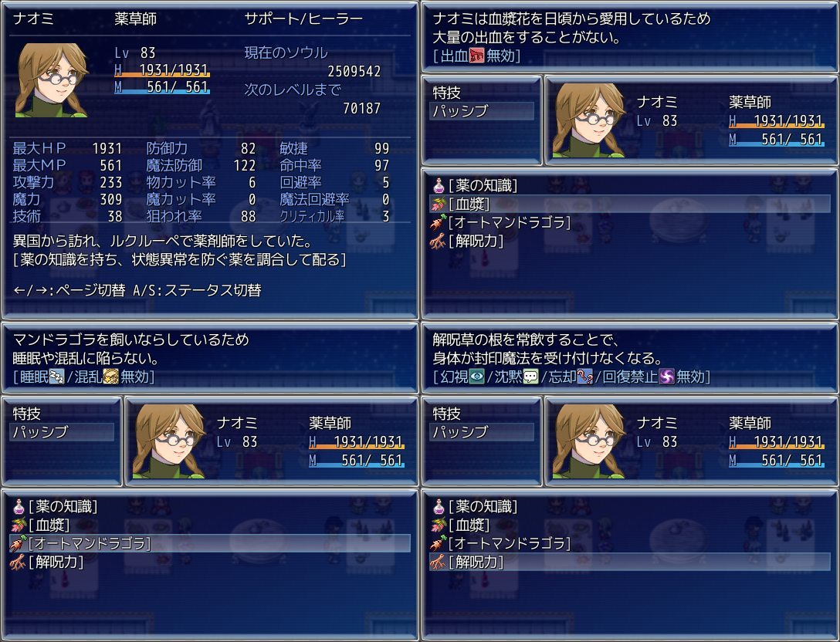
Task: Click the 沈黙 speech bubble status icon
Action: [x=530, y=377]
